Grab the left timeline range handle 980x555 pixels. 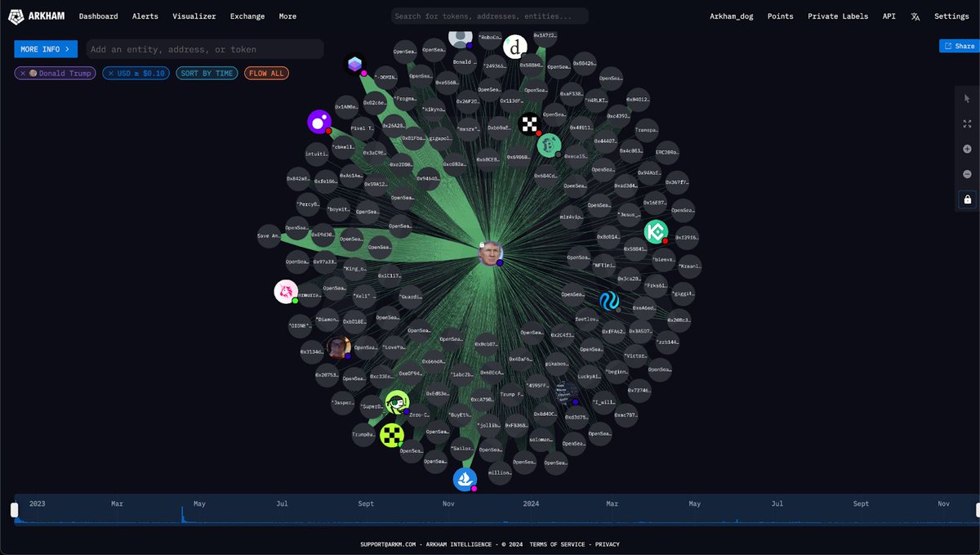coord(14,509)
